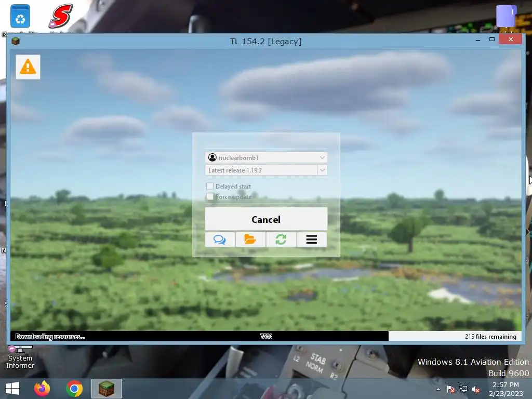Click the TL 154.2 [Legacy] title text
532x399 pixels.
(x=265, y=42)
